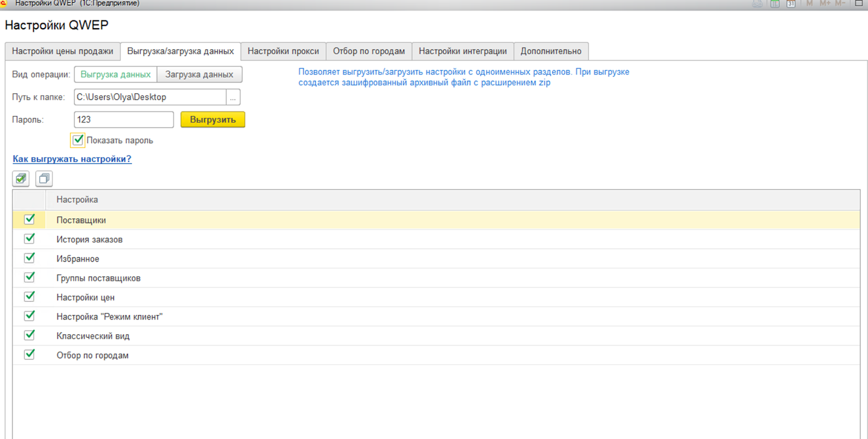Click the Пароль input field

click(x=124, y=119)
